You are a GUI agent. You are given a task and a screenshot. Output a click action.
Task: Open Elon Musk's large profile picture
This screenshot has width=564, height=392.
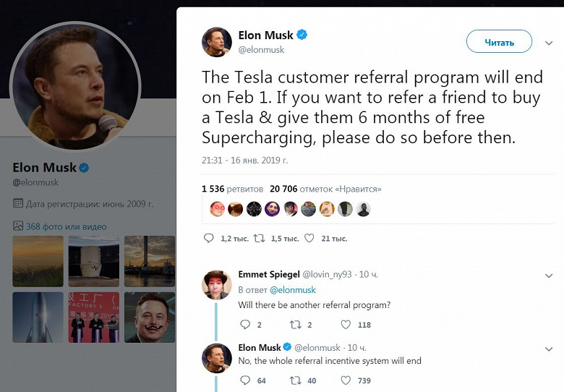click(x=77, y=86)
